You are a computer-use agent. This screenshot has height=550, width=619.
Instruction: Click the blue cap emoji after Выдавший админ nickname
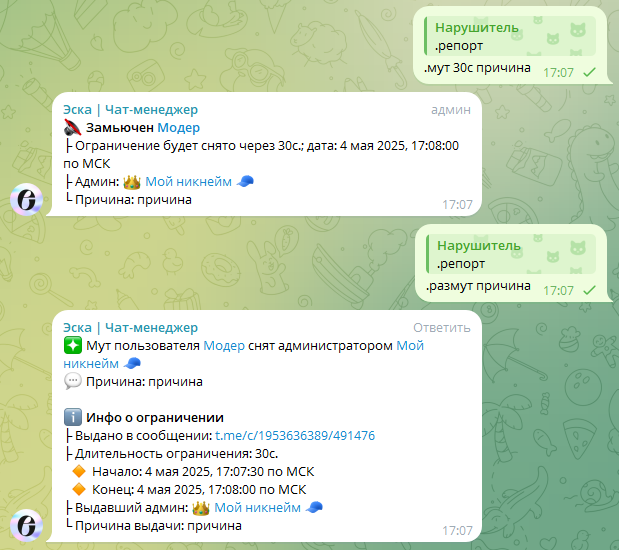[x=314, y=507]
